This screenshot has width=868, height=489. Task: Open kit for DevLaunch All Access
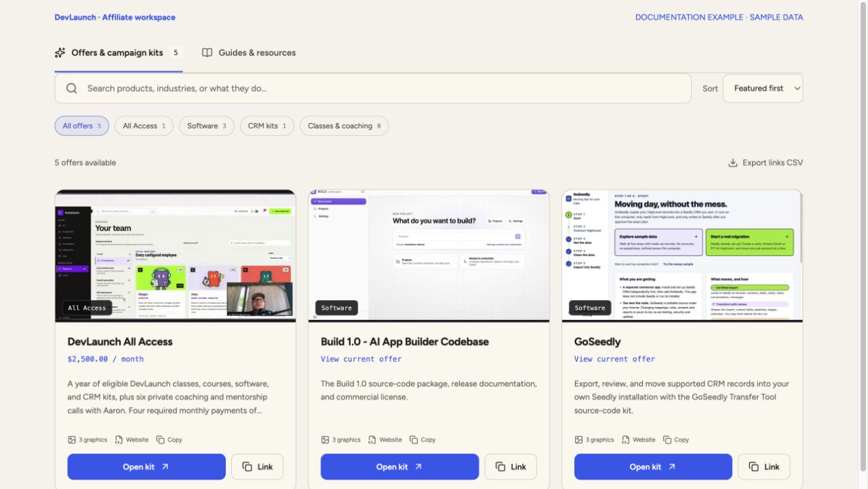pyautogui.click(x=146, y=467)
